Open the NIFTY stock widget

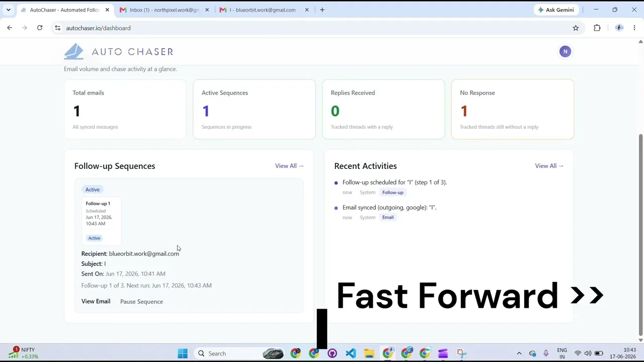point(24,353)
